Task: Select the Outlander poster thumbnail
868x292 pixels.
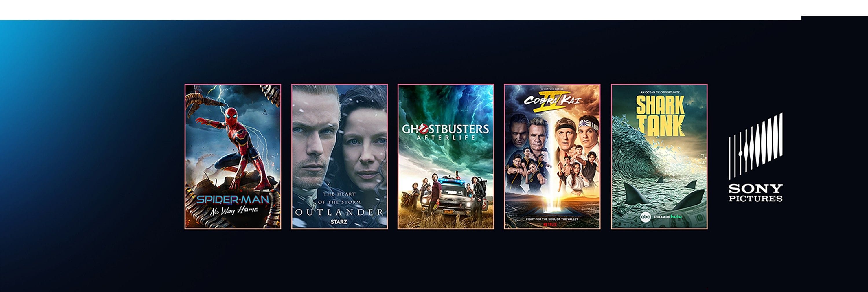Action: (x=339, y=157)
